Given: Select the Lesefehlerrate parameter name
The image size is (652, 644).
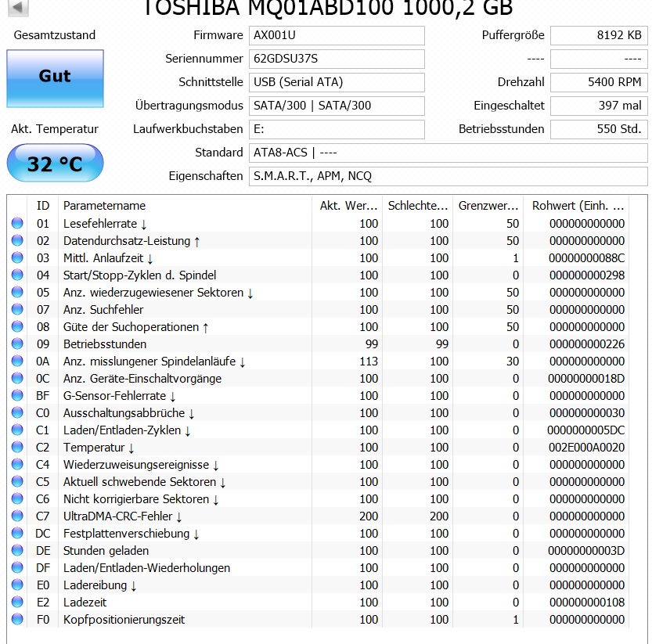Looking at the screenshot, I should point(105,224).
